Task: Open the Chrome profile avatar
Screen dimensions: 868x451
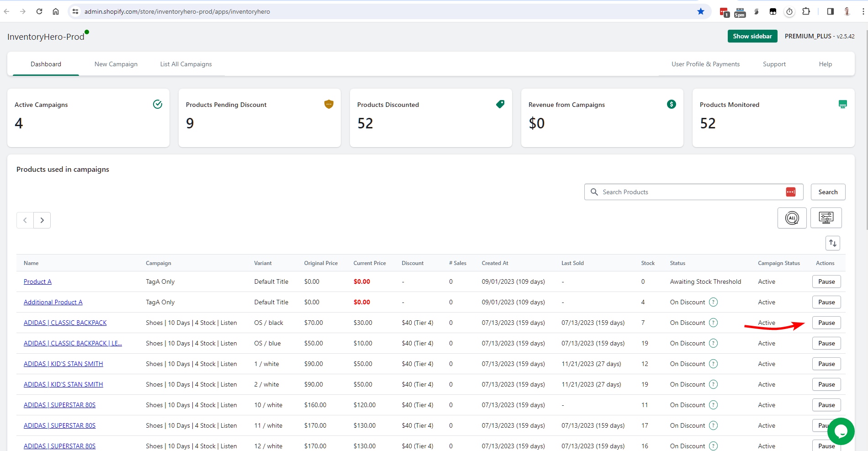Action: [x=847, y=11]
